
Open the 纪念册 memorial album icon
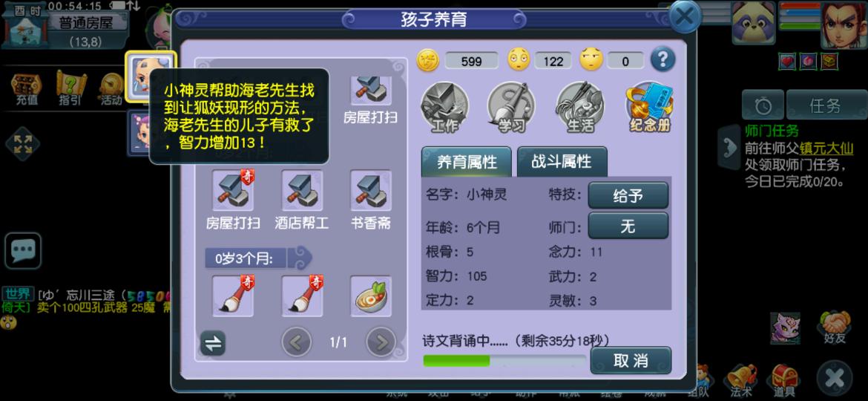point(649,106)
